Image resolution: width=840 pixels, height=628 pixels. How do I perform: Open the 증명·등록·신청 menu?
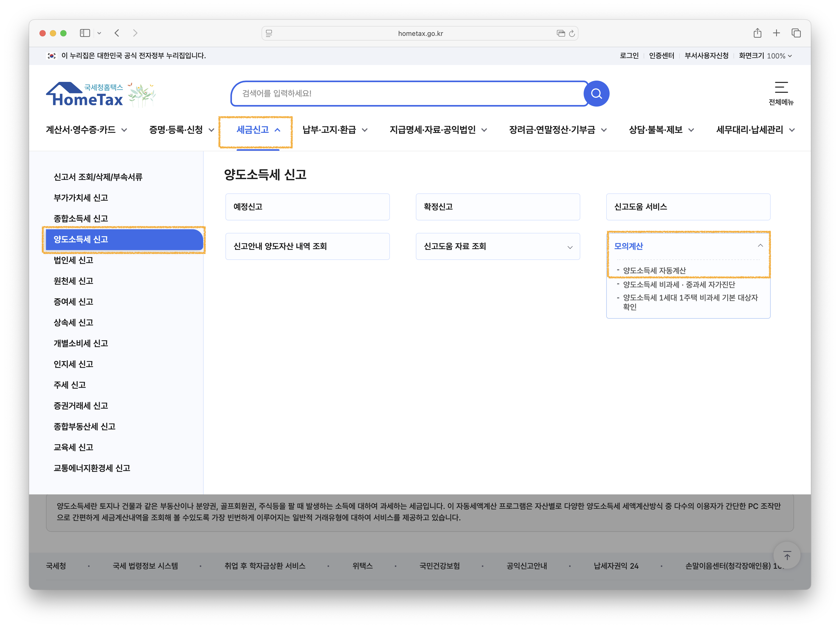(x=181, y=130)
